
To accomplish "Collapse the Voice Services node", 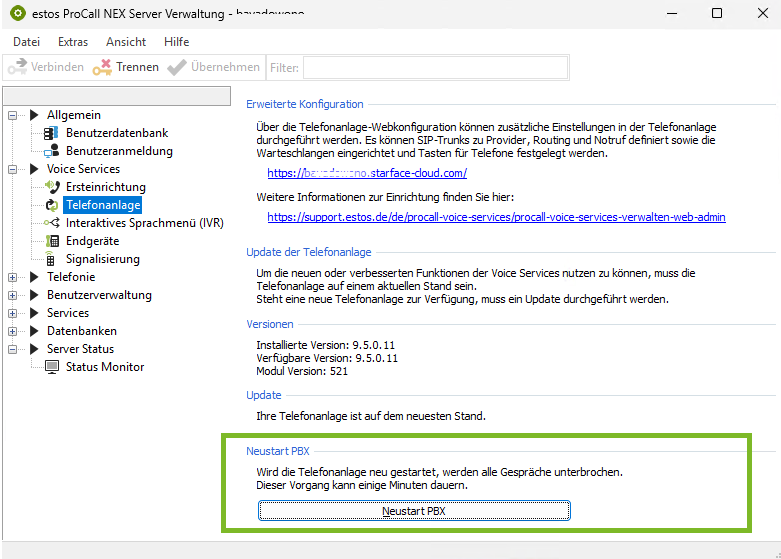I will [x=13, y=169].
